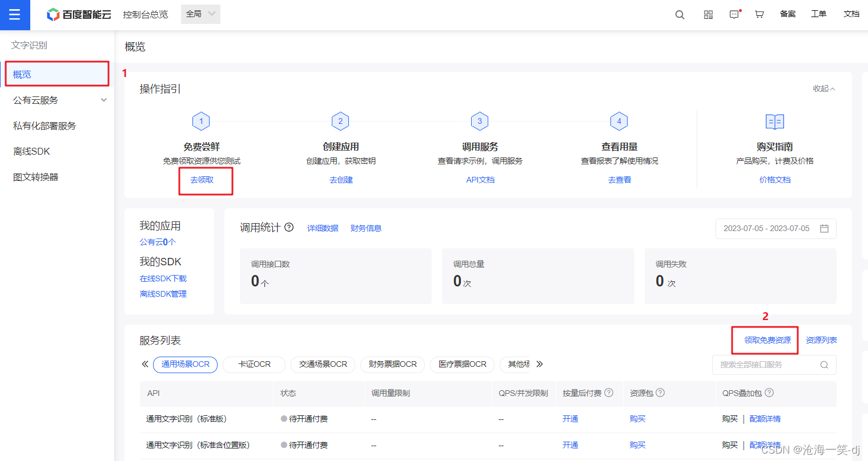
Task: Select the 卡证OCR tab
Action: point(254,364)
